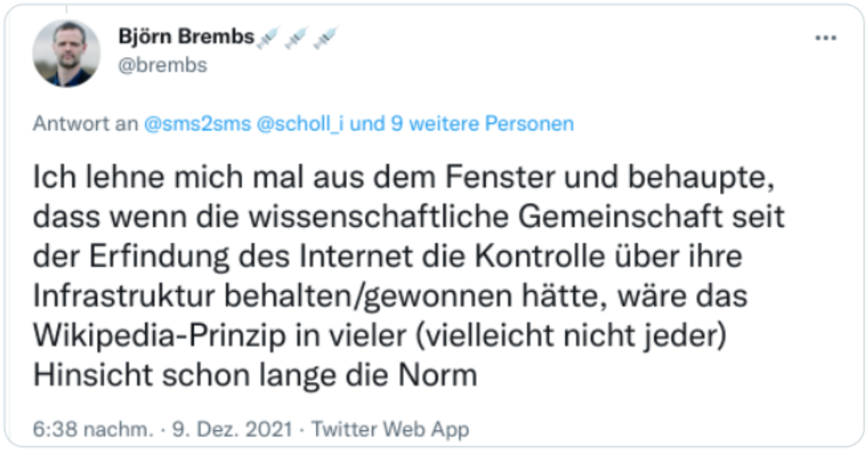Open the Twitter Web App source link
The width and height of the screenshot is (868, 452).
click(390, 430)
